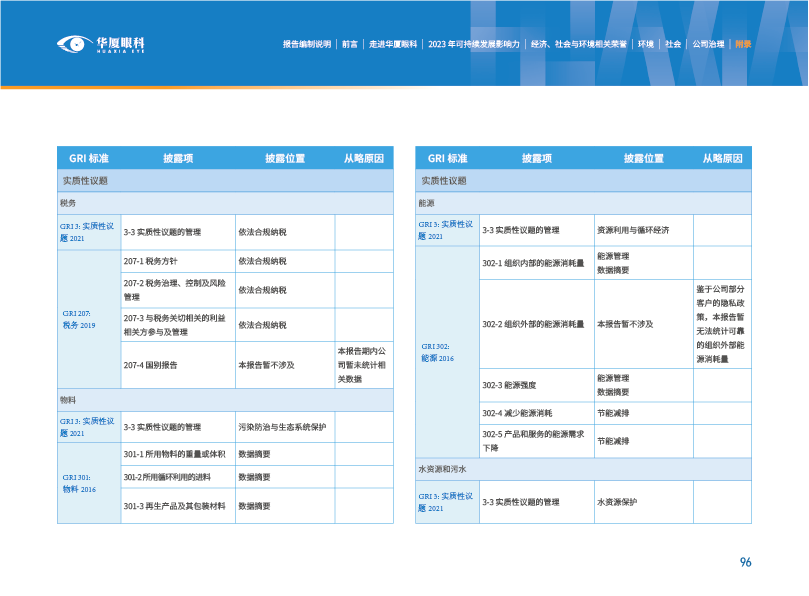Go to the 前言 section tab
Viewport: 809px width, 596px height.
pyautogui.click(x=350, y=44)
